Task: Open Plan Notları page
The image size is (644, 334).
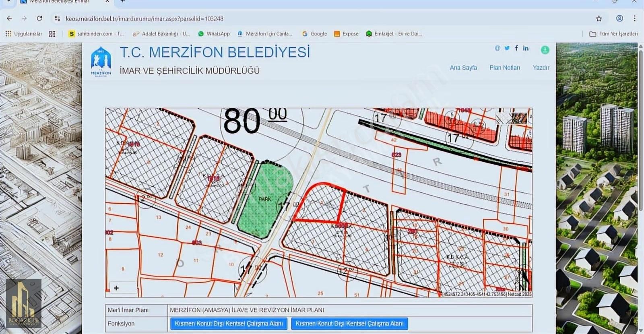Action: coord(505,68)
